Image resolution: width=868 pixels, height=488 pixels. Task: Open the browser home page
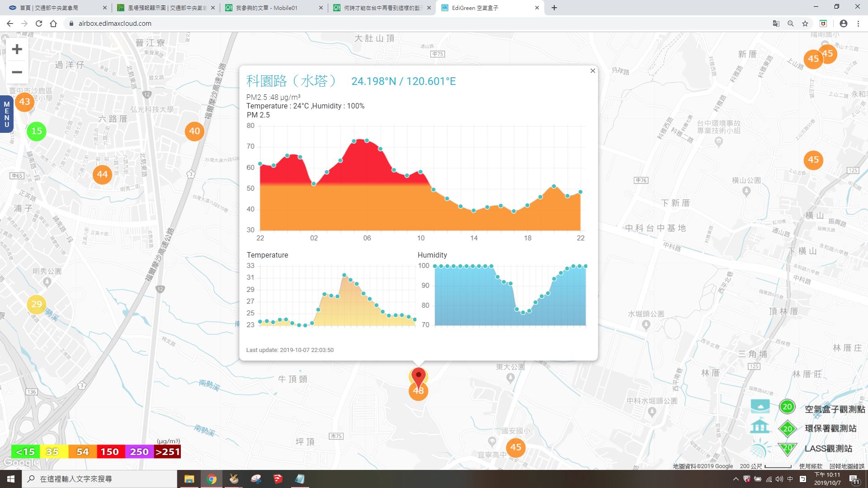(x=53, y=23)
